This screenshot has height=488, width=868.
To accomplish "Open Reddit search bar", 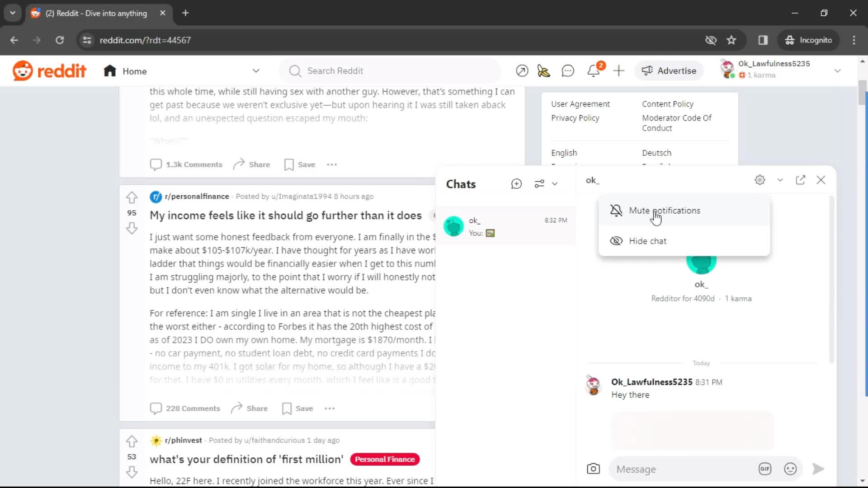I will pos(335,71).
